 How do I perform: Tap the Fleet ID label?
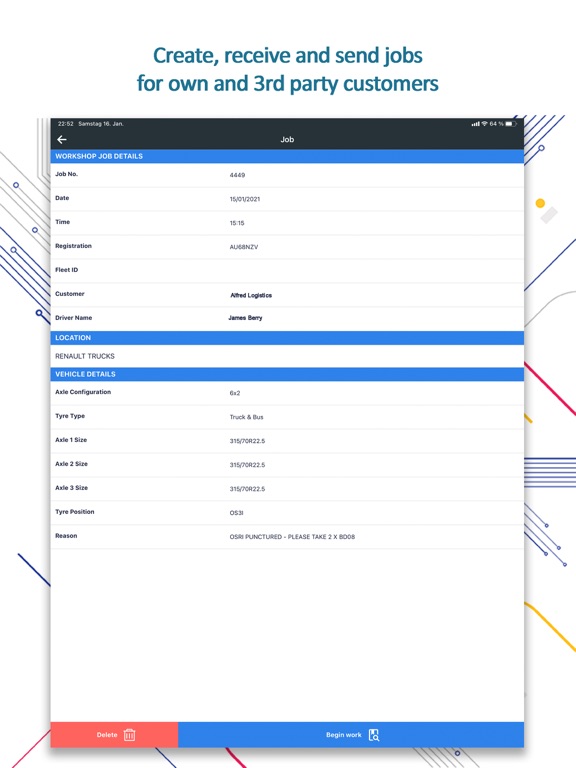point(67,270)
